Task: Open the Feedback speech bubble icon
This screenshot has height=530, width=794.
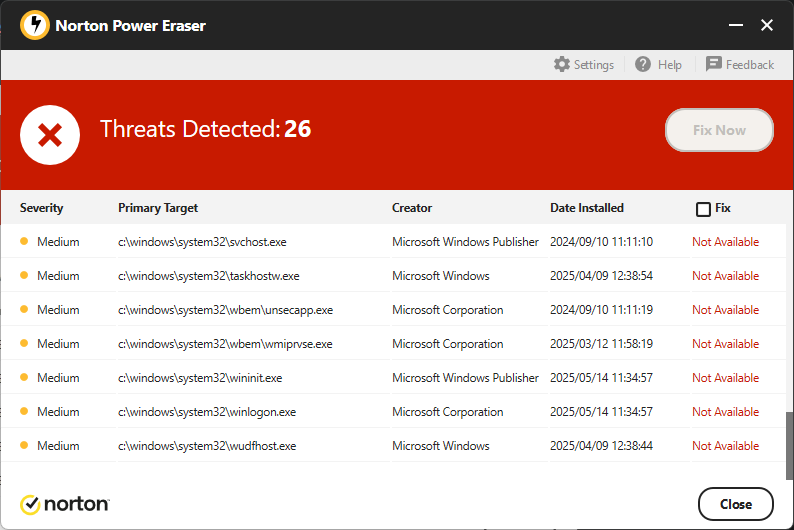Action: 714,64
